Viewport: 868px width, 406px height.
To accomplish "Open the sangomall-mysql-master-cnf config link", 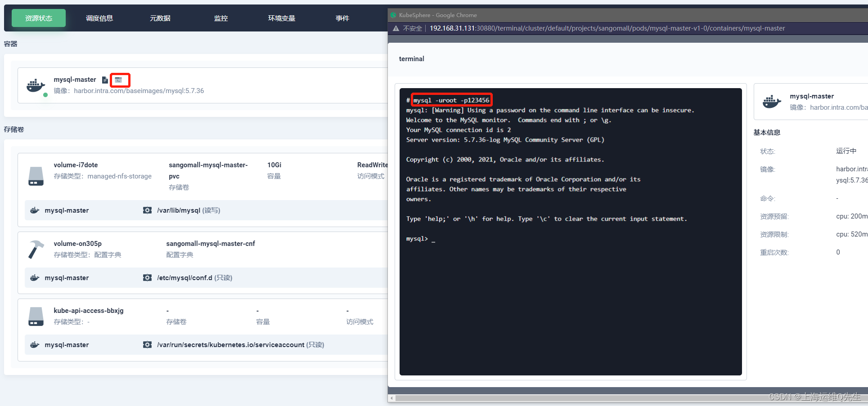I will point(211,244).
